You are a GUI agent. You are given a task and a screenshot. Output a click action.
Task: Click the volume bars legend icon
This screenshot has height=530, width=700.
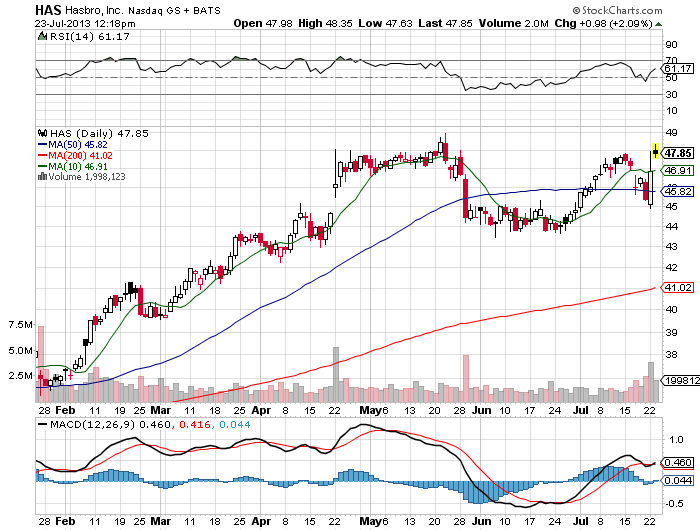[x=42, y=177]
